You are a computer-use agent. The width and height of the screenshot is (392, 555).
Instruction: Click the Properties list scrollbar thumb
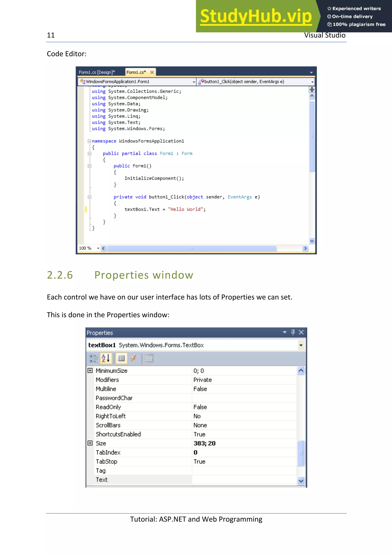pos(301,453)
